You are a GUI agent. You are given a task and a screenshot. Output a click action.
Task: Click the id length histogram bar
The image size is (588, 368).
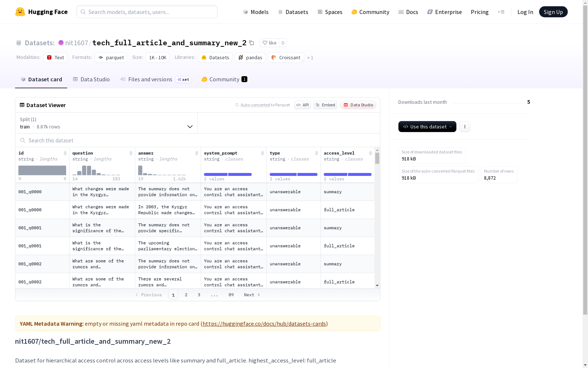click(42, 170)
